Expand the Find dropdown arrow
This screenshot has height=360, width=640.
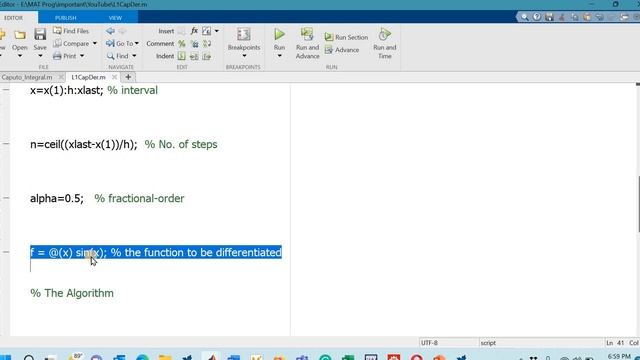134,56
